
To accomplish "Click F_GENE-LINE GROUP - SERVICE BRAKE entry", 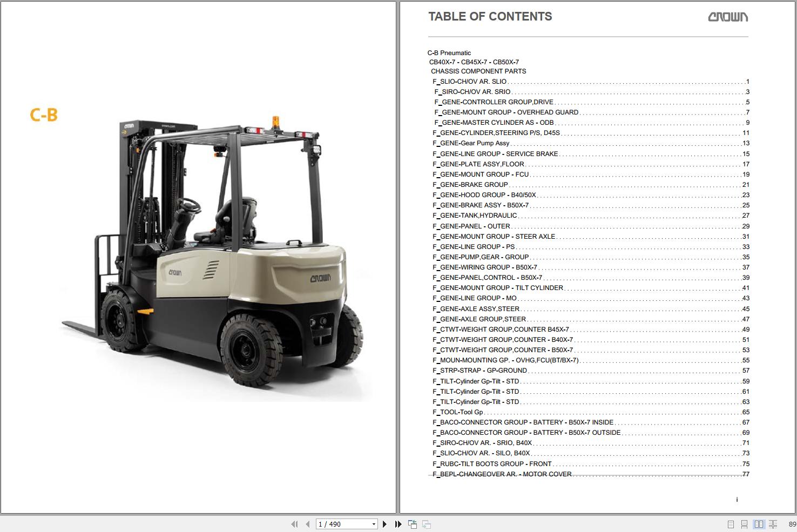I will pyautogui.click(x=591, y=154).
